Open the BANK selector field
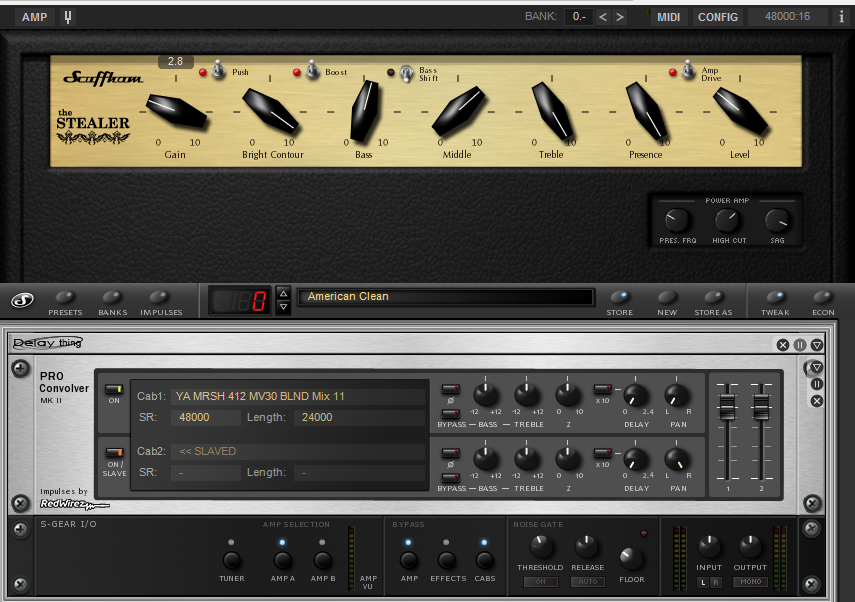Image resolution: width=855 pixels, height=602 pixels. [579, 17]
